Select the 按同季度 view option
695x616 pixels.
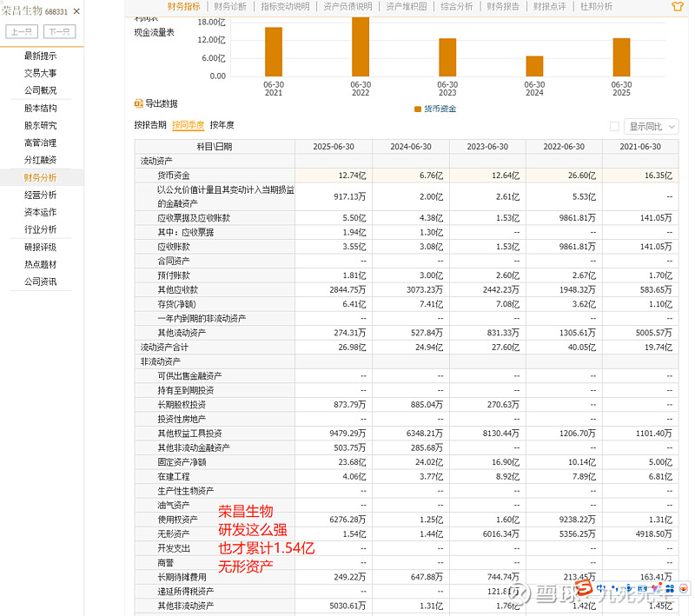[189, 125]
